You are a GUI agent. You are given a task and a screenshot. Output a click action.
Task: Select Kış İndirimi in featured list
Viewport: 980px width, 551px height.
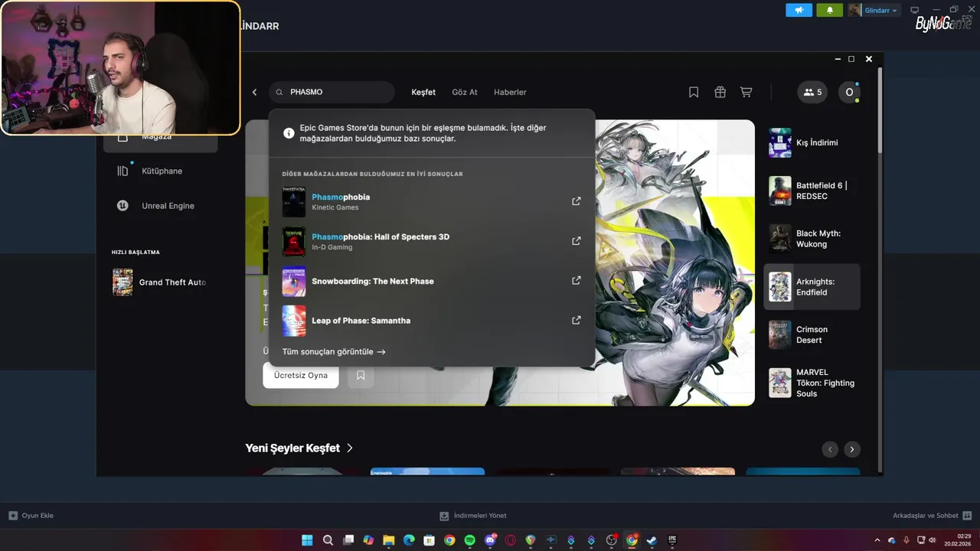pos(812,143)
